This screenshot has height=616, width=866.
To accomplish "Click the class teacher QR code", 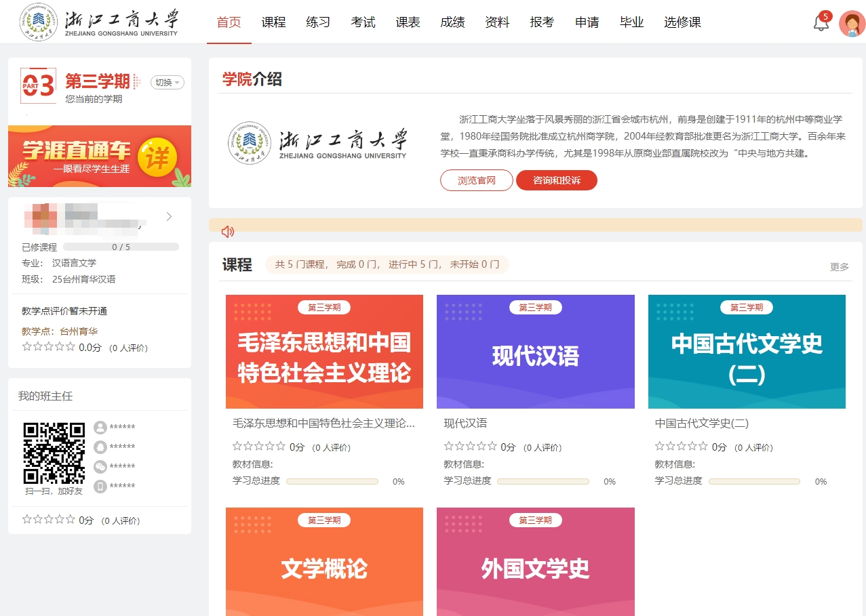I will [x=54, y=453].
